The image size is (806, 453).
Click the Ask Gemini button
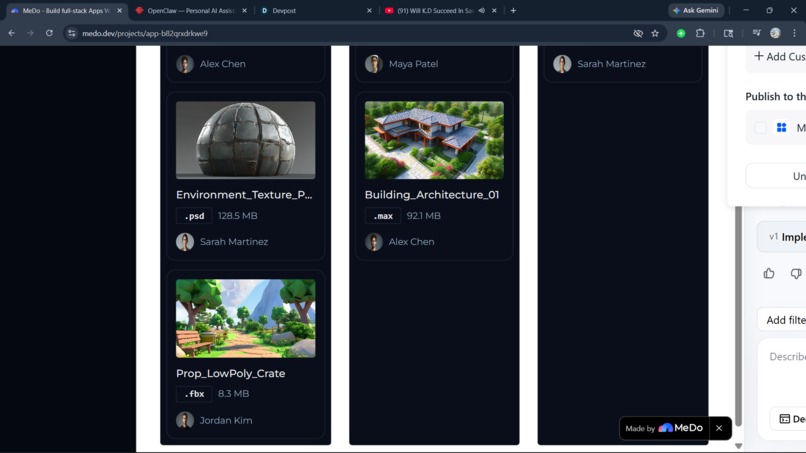(x=696, y=10)
